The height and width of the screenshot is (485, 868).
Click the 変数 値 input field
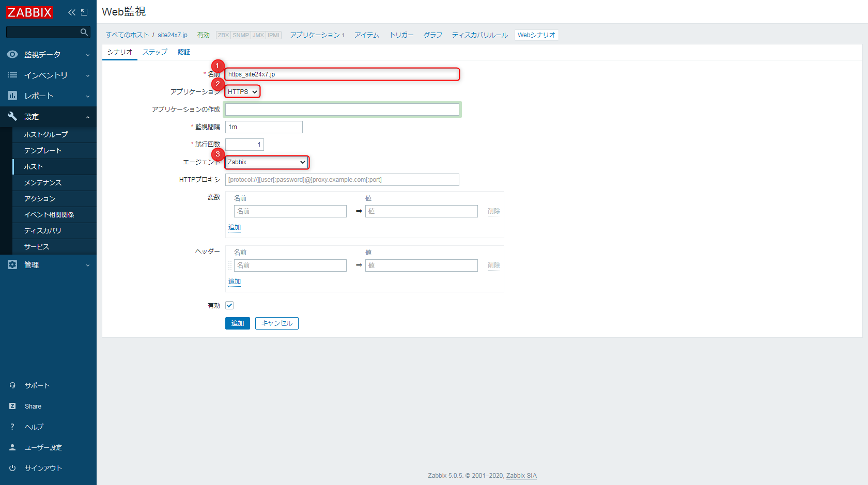tap(422, 211)
